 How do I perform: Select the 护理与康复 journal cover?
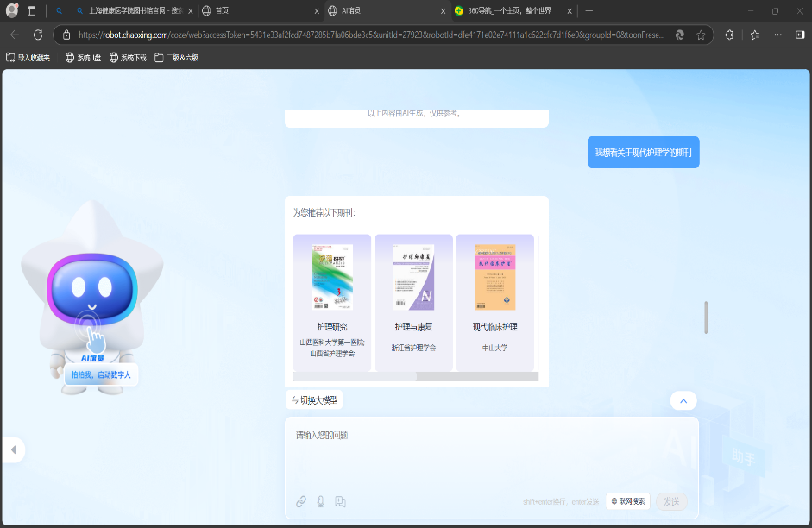[x=414, y=278]
